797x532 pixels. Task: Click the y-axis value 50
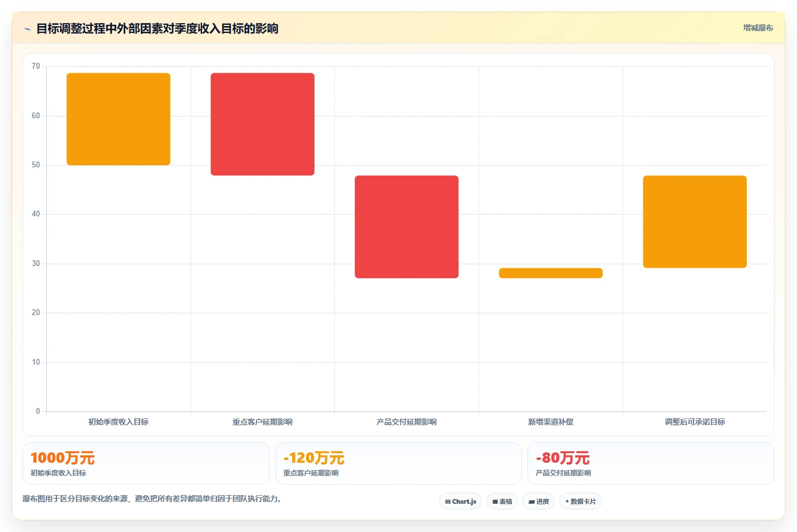[36, 165]
